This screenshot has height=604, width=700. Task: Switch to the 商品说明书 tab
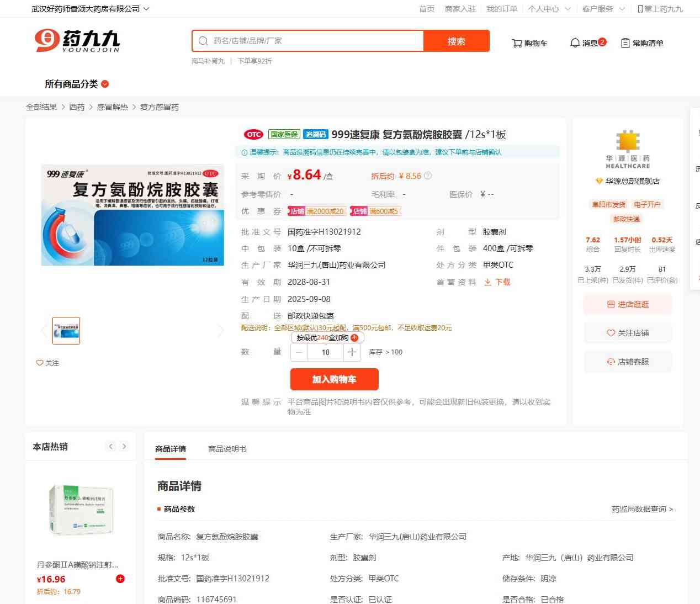coord(227,449)
